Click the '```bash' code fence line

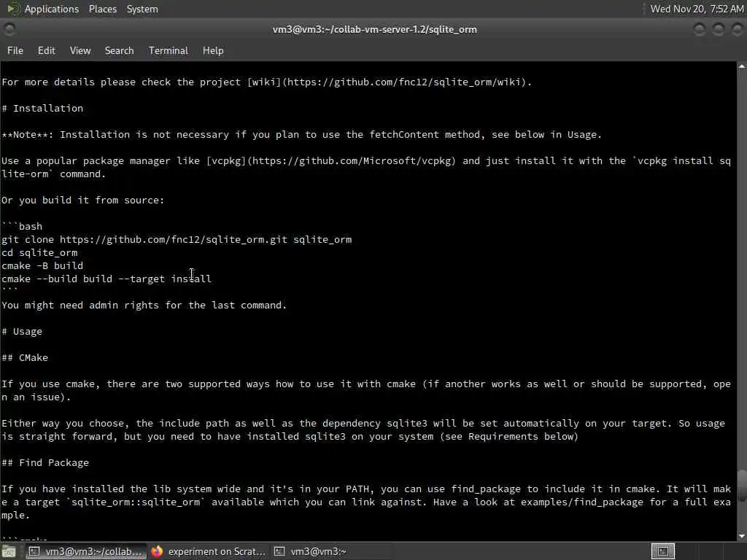pos(22,226)
